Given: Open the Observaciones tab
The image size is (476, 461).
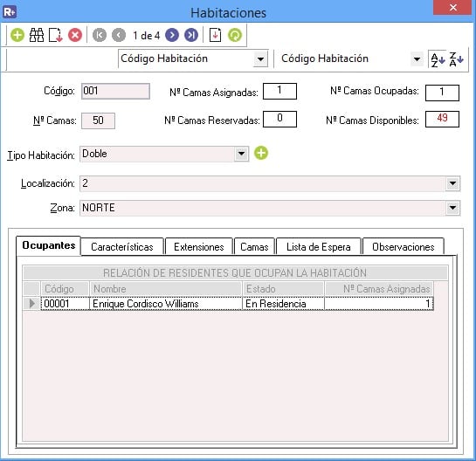Looking at the screenshot, I should click(404, 247).
